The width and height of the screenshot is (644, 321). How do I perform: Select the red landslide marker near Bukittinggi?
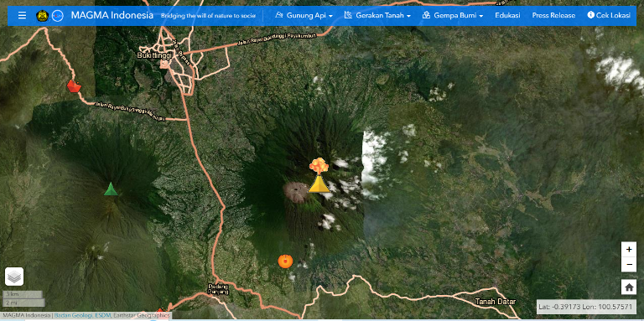74,86
